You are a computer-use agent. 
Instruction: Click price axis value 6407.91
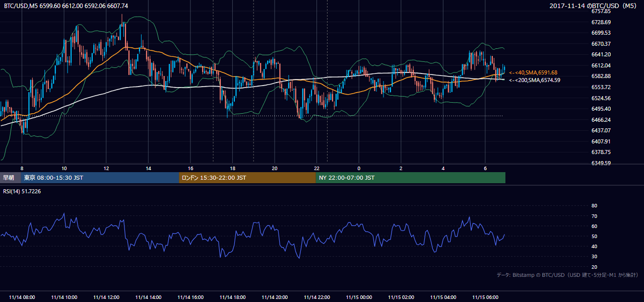tap(601, 141)
